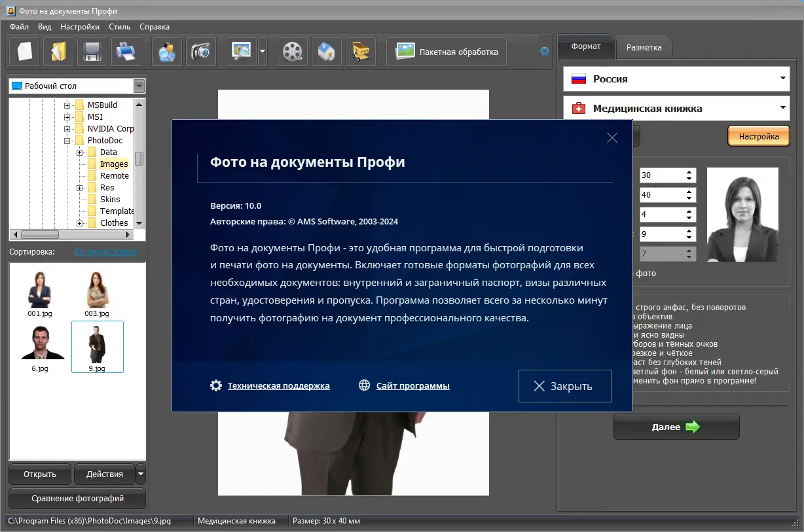
Task: Open the Техническая поддержка link
Action: (x=278, y=386)
